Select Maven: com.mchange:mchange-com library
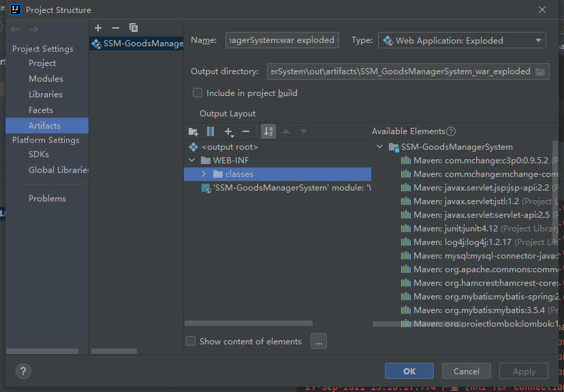Screen dimensions: 564x392 pos(479,174)
